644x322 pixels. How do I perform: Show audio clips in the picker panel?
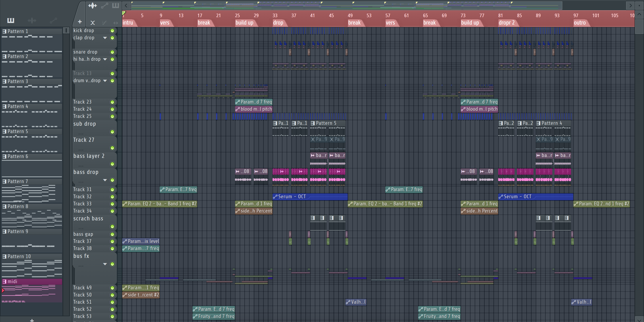(32, 21)
